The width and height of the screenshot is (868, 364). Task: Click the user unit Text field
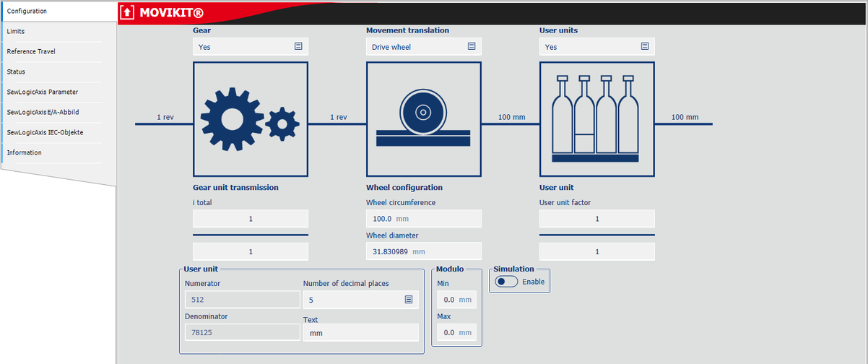coord(360,333)
